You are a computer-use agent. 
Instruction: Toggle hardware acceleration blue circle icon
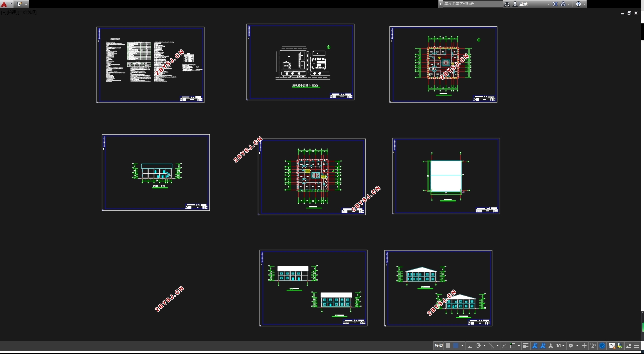(x=602, y=346)
